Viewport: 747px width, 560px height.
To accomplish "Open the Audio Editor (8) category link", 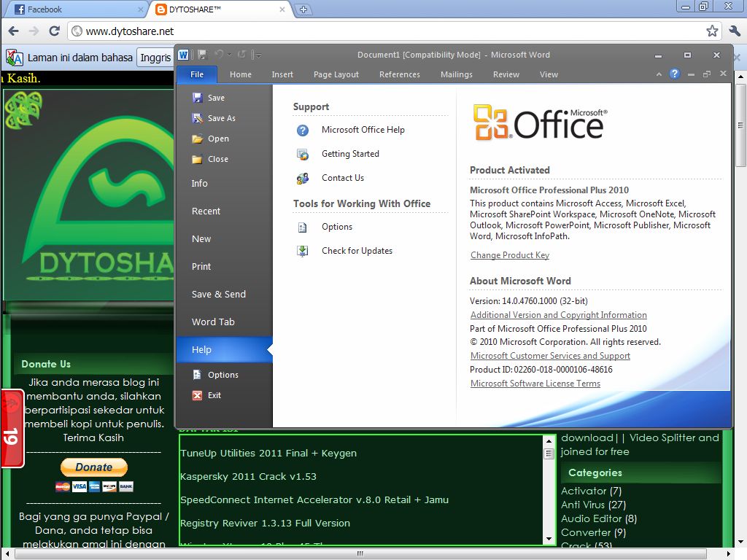I will (599, 518).
